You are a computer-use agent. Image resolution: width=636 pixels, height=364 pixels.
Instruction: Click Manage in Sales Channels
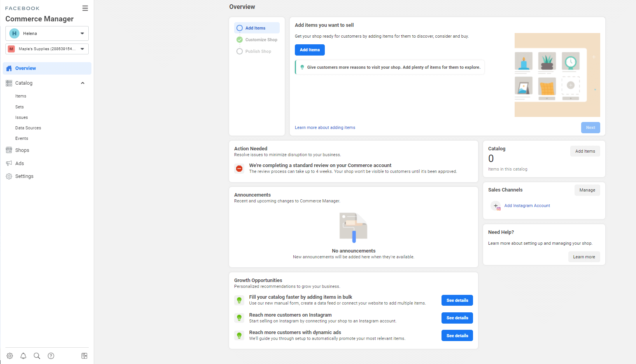[x=587, y=190]
